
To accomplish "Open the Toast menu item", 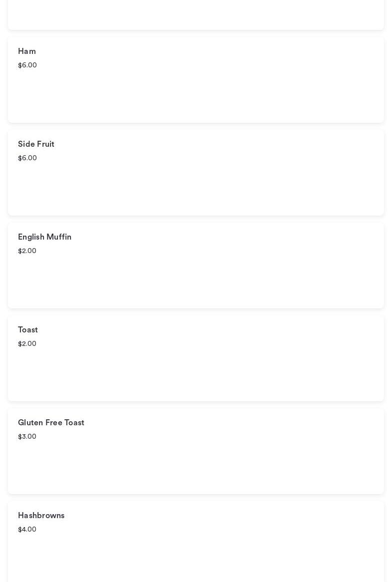I will (28, 330).
